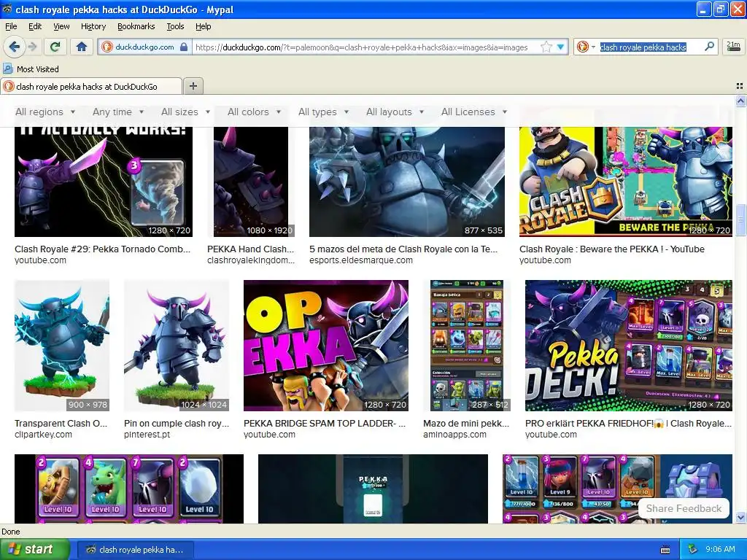Image resolution: width=747 pixels, height=560 pixels.
Task: Open the address bar history dropdown arrow
Action: pos(561,47)
